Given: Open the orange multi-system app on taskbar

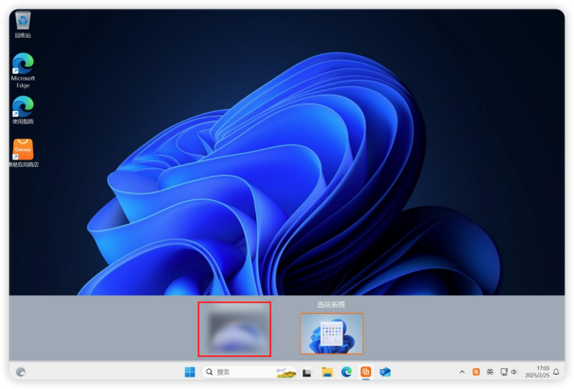Looking at the screenshot, I should point(366,372).
